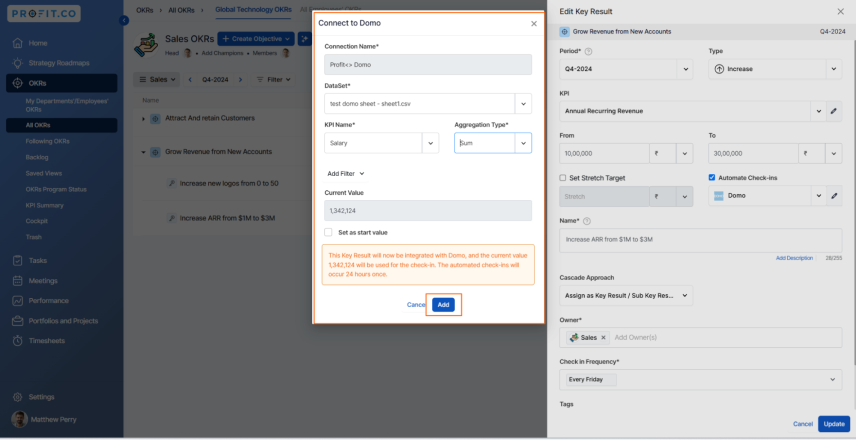Click Matthew Perry profile avatar
856x440 pixels.
point(19,419)
